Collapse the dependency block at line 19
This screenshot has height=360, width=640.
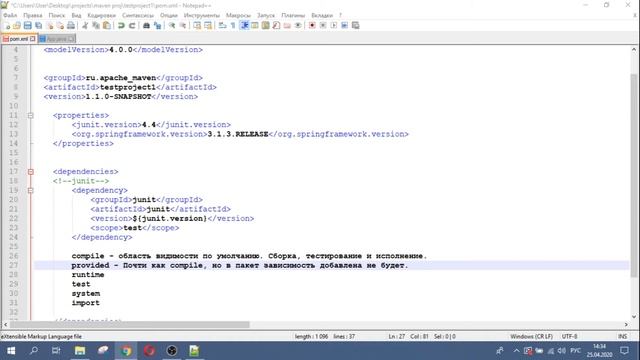pos(31,191)
